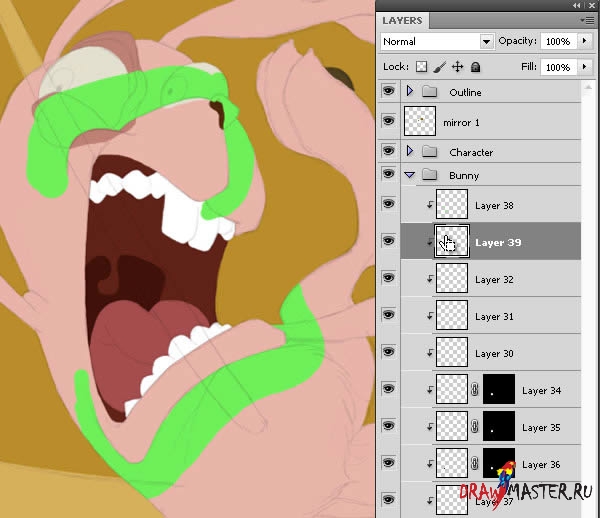Collapse the Bunny group triangle

coord(410,175)
